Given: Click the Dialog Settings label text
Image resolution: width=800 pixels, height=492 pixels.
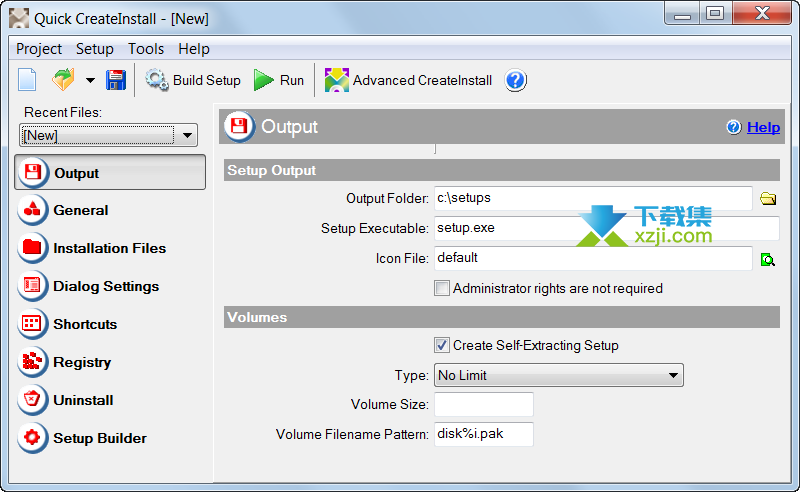Looking at the screenshot, I should coord(106,286).
